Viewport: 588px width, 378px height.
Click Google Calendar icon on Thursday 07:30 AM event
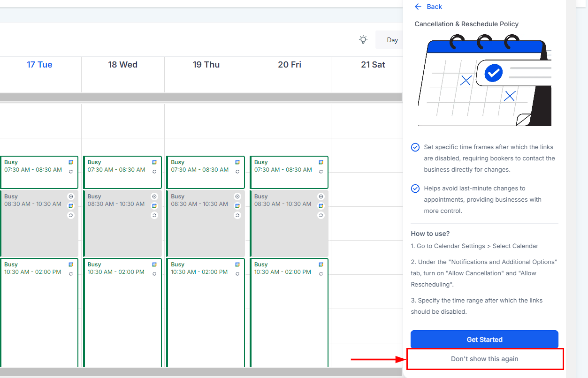[x=237, y=162]
